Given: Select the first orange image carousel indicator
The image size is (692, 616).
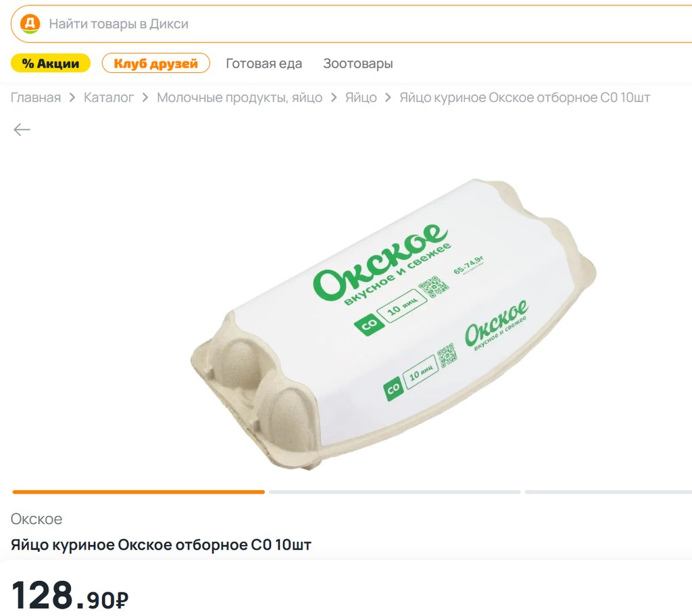Looking at the screenshot, I should pyautogui.click(x=139, y=492).
